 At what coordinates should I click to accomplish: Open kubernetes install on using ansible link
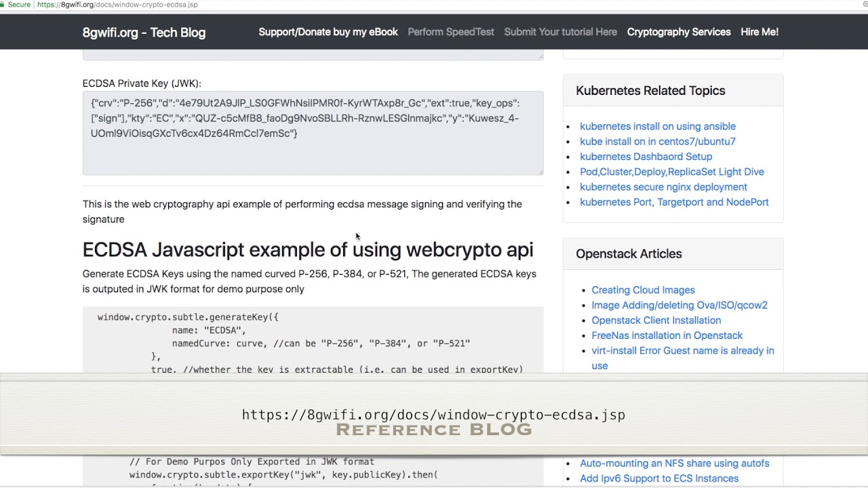pyautogui.click(x=658, y=126)
